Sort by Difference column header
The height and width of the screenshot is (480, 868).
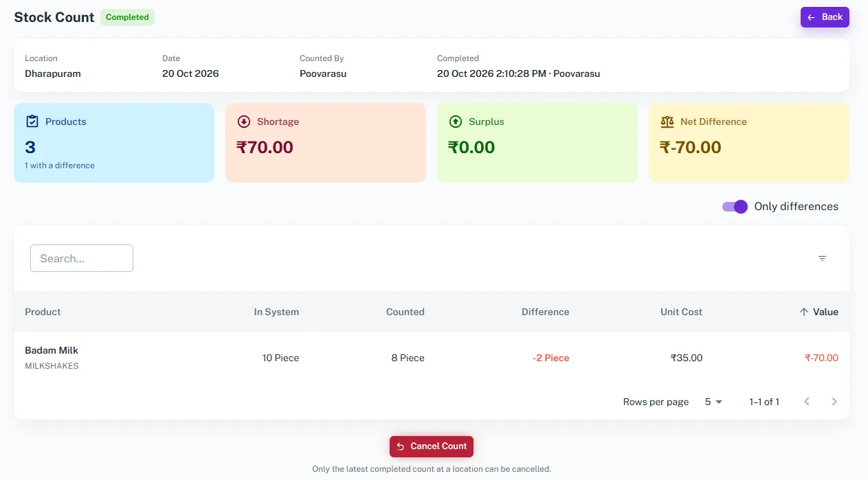545,312
